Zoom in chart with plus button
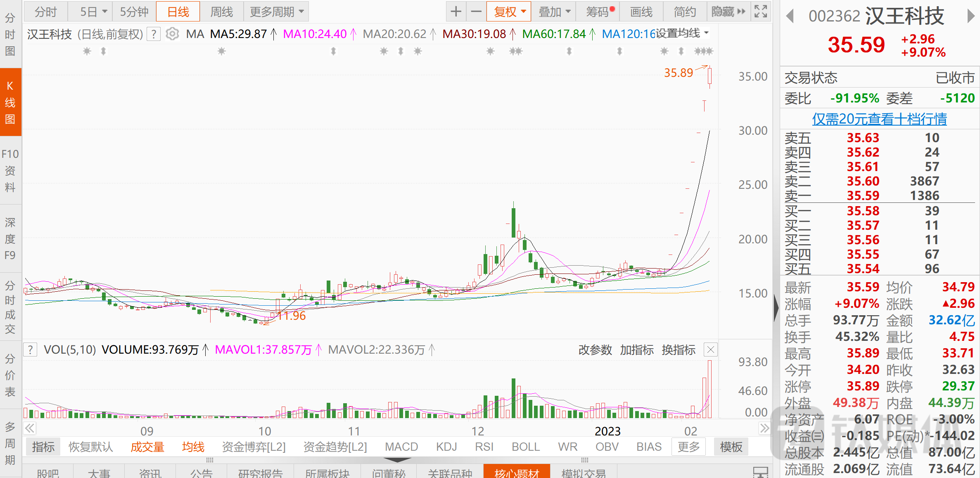This screenshot has width=980, height=478. click(x=456, y=12)
